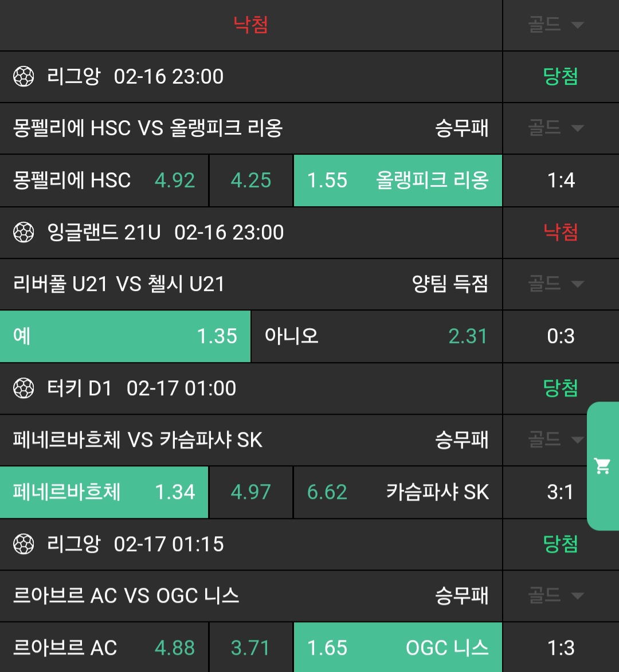Click soccer ball icon beside 리그앙 02-17 01:15
The width and height of the screenshot is (619, 672).
coord(24,544)
